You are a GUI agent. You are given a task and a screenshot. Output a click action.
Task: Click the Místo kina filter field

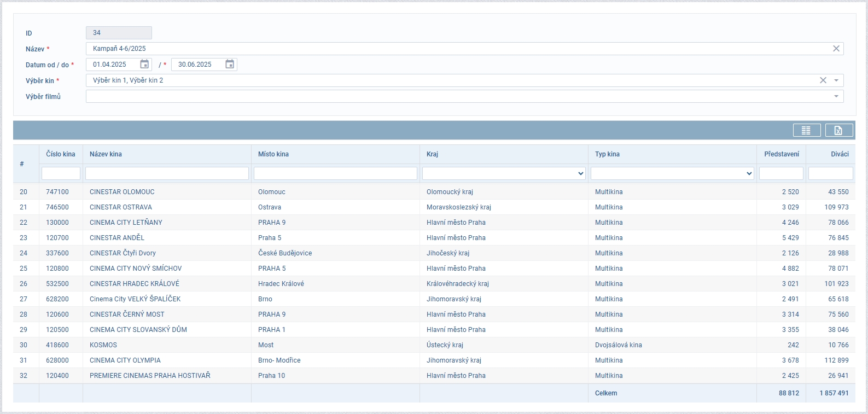[335, 173]
